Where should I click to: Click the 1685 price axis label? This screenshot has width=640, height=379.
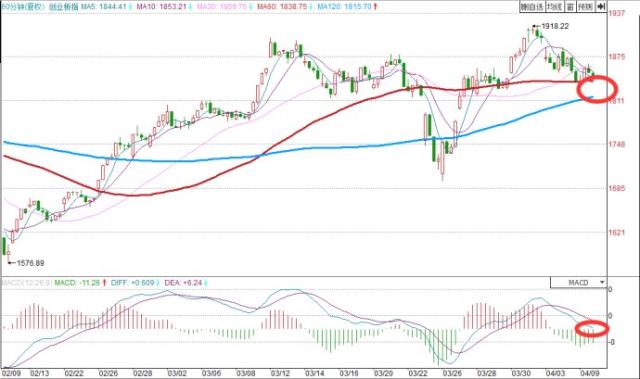coord(617,188)
